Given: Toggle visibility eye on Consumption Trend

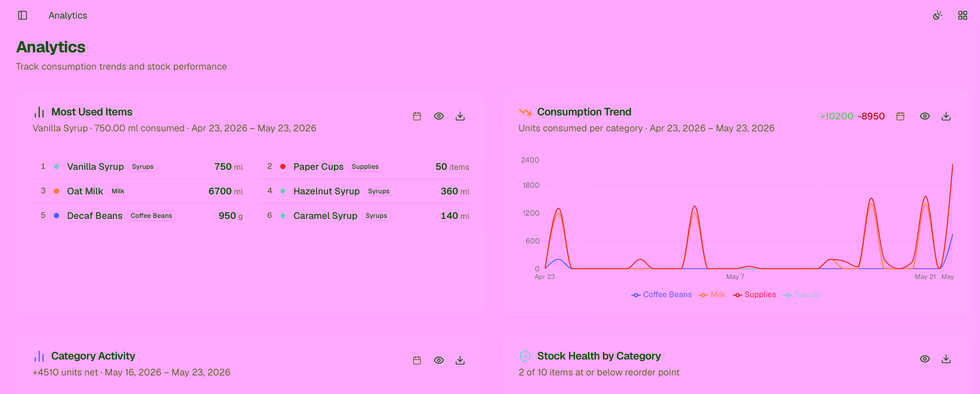Looking at the screenshot, I should point(925,116).
